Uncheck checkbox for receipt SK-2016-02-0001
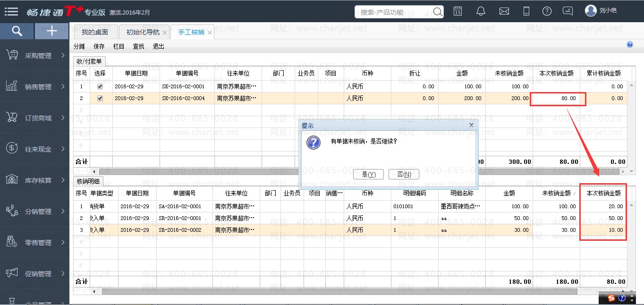Viewport: 644px width, 305px height. click(100, 87)
